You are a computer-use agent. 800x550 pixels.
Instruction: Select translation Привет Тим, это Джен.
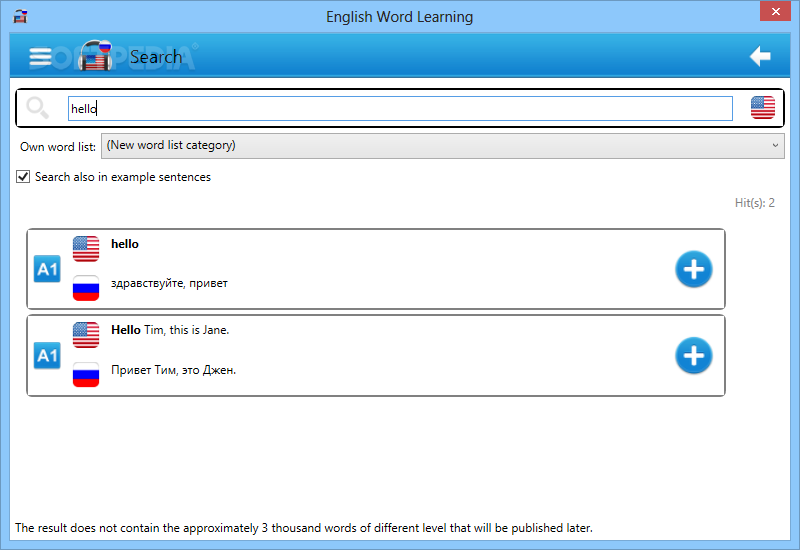(173, 370)
